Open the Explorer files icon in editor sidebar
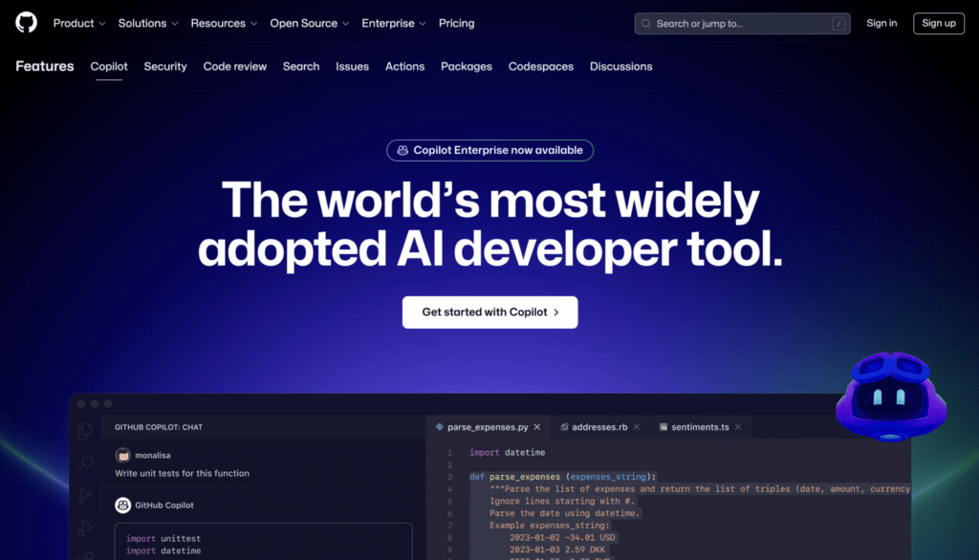The height and width of the screenshot is (560, 979). point(85,431)
